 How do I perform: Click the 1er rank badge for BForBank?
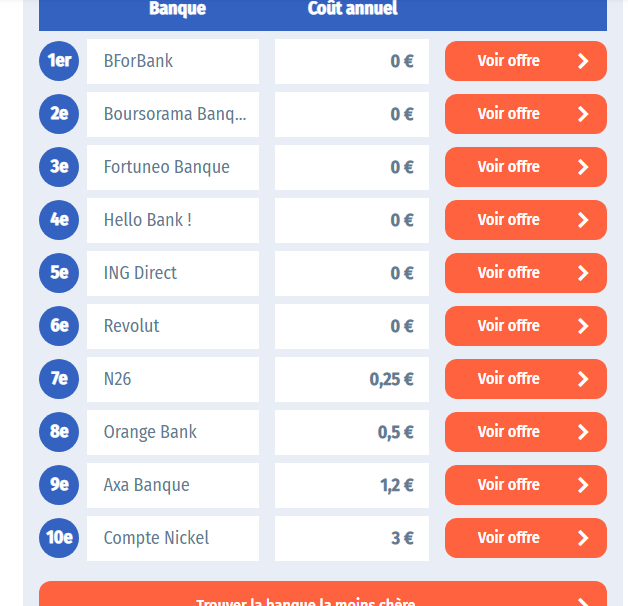[58, 61]
